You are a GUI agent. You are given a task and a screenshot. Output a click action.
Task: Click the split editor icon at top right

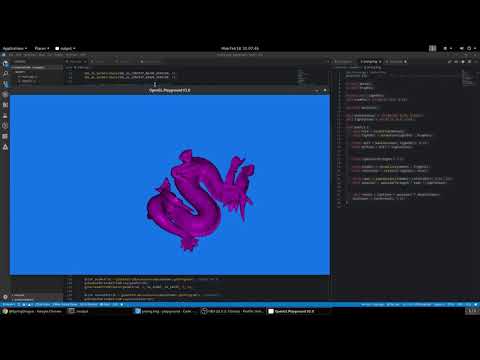[470, 62]
